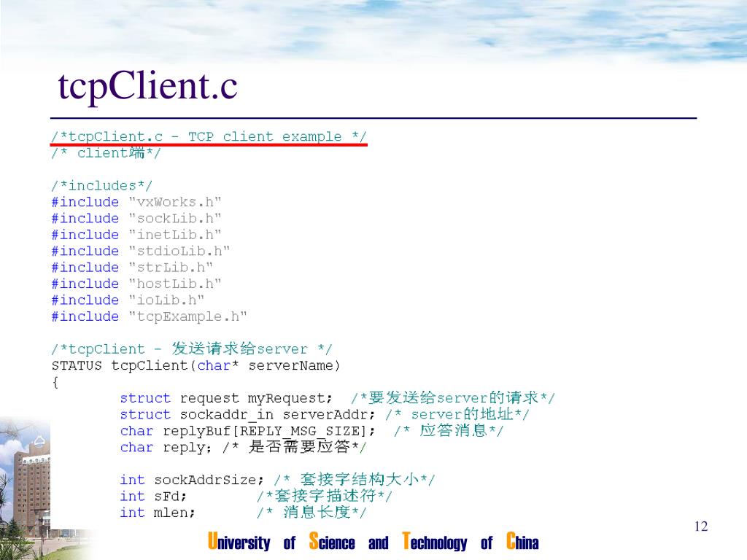Click the comment '要发送给server的请求'
Screen dimensions: 747x560
pos(453,397)
